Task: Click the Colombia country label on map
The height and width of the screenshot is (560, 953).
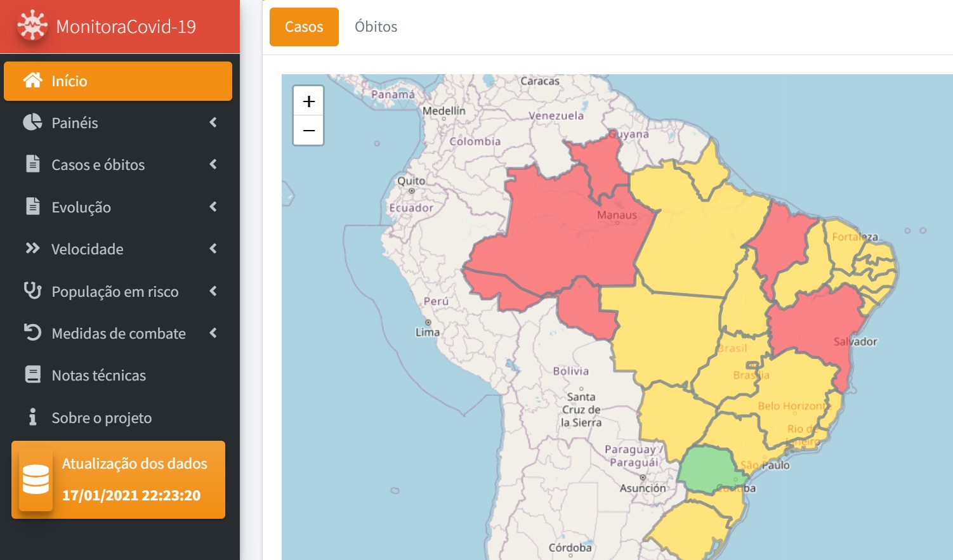Action: 475,141
